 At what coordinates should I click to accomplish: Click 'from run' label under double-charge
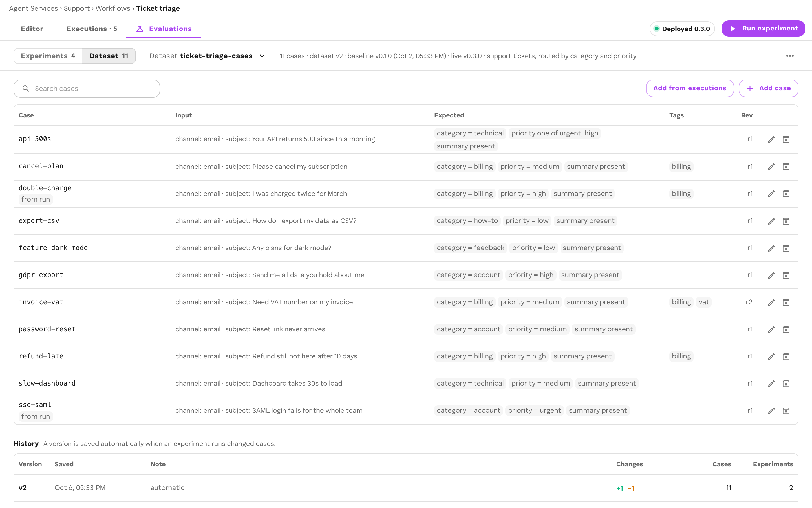tap(36, 199)
